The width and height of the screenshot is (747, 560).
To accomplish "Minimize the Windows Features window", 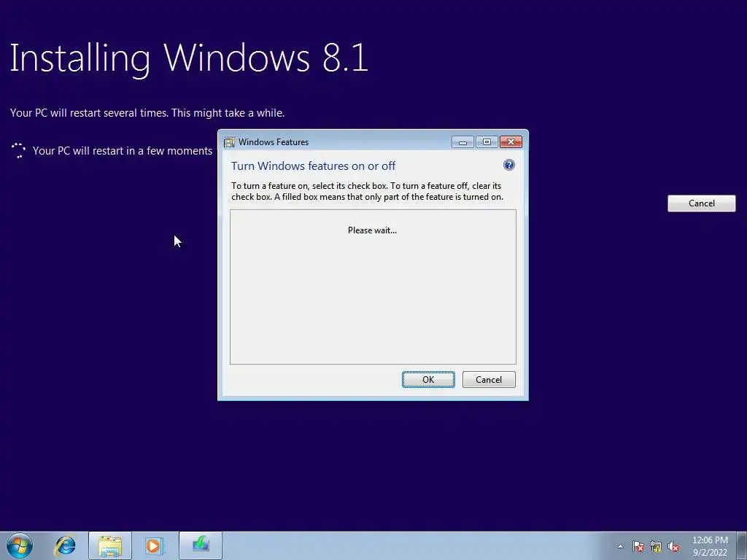I will (x=462, y=142).
